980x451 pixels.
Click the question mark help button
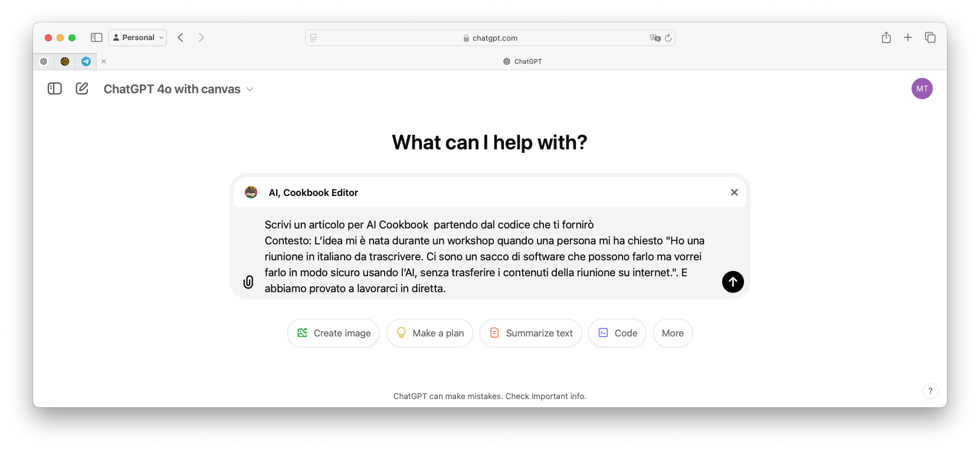[930, 391]
